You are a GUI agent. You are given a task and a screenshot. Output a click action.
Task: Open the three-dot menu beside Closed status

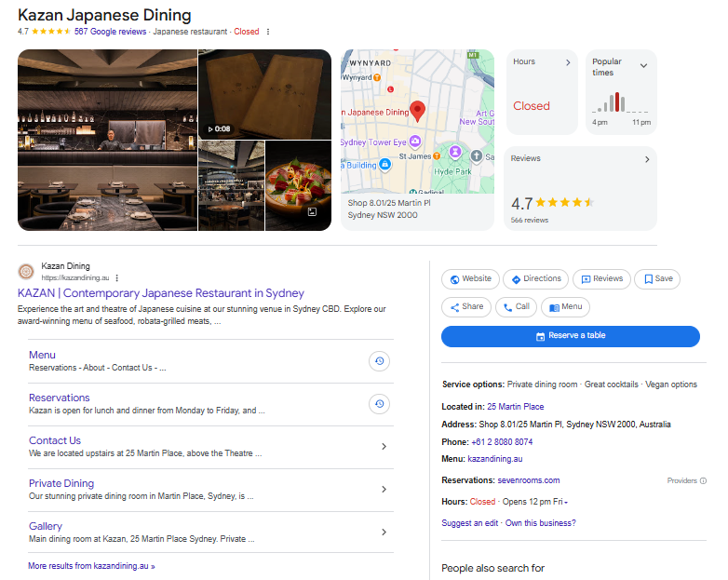(268, 32)
